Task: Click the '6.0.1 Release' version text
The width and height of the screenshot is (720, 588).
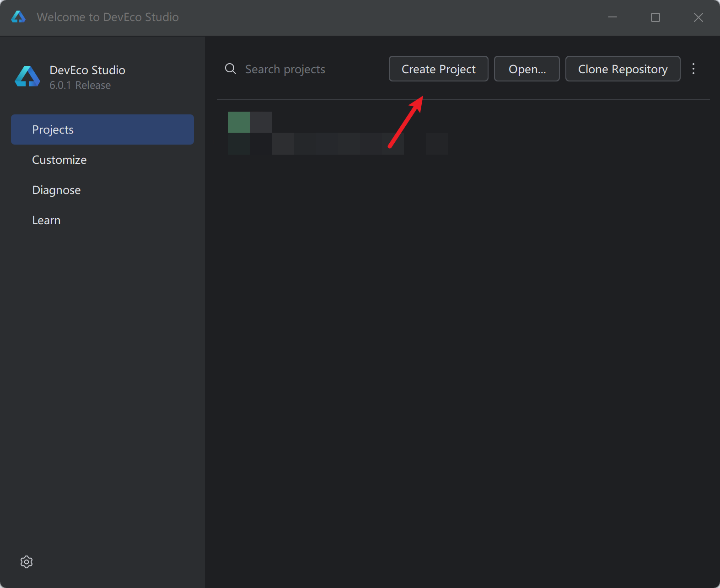Action: point(80,85)
